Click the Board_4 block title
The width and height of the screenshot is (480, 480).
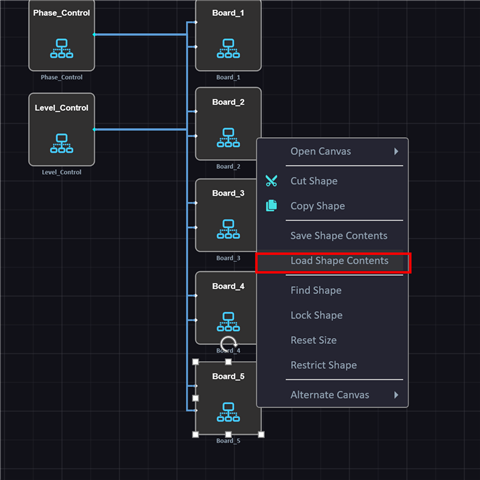click(x=228, y=286)
